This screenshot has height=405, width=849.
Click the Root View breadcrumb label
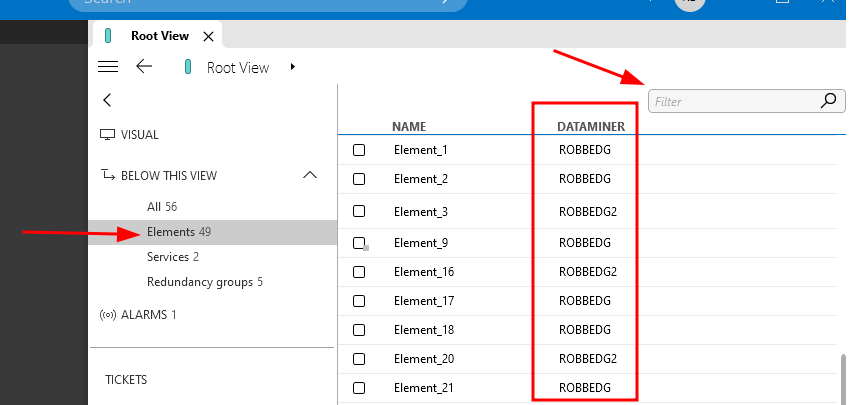238,68
